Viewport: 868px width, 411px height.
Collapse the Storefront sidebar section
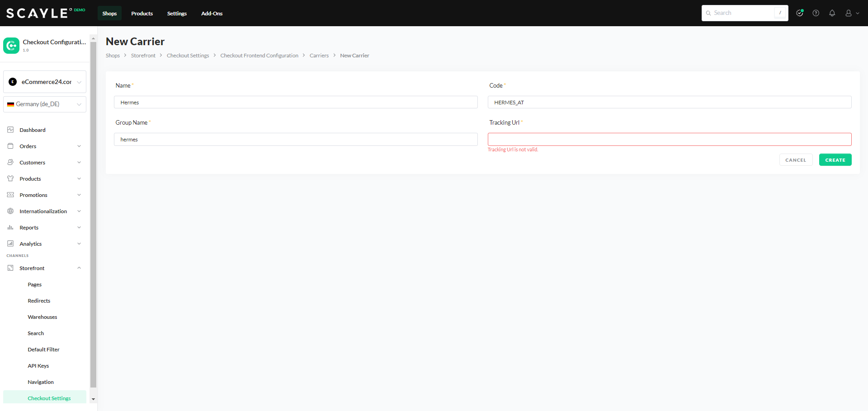pyautogui.click(x=79, y=268)
